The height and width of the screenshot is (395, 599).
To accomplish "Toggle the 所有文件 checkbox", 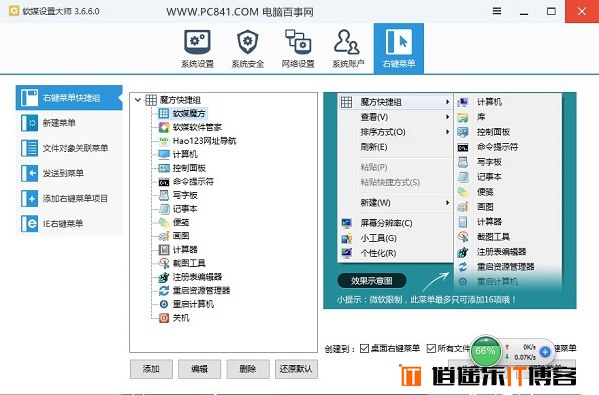I will click(431, 348).
